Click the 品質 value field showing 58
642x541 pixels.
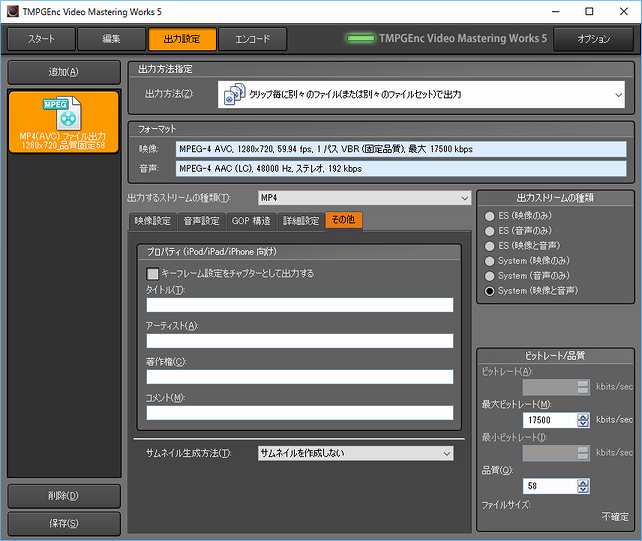pyautogui.click(x=550, y=486)
